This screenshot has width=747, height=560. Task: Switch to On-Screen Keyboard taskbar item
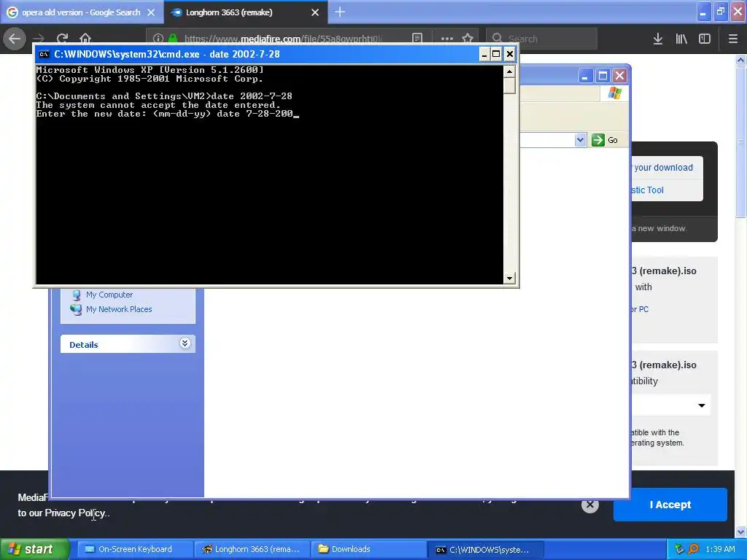coord(135,549)
